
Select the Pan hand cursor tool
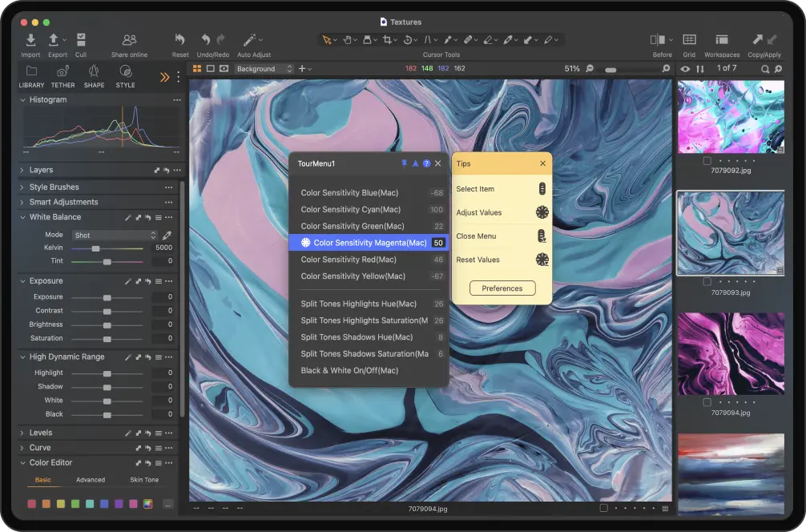(x=348, y=39)
